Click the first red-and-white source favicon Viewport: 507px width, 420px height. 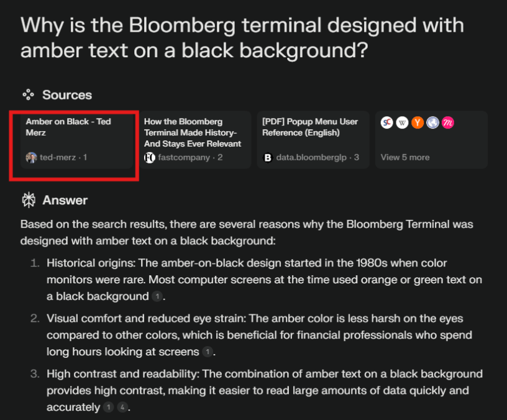387,123
